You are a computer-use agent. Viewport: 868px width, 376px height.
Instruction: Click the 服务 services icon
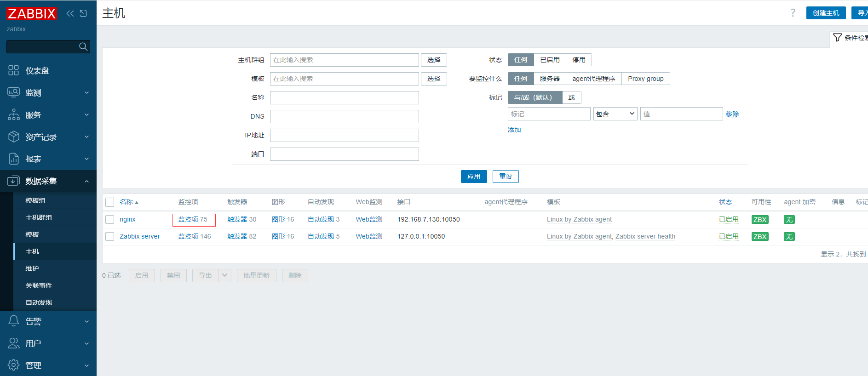tap(14, 114)
